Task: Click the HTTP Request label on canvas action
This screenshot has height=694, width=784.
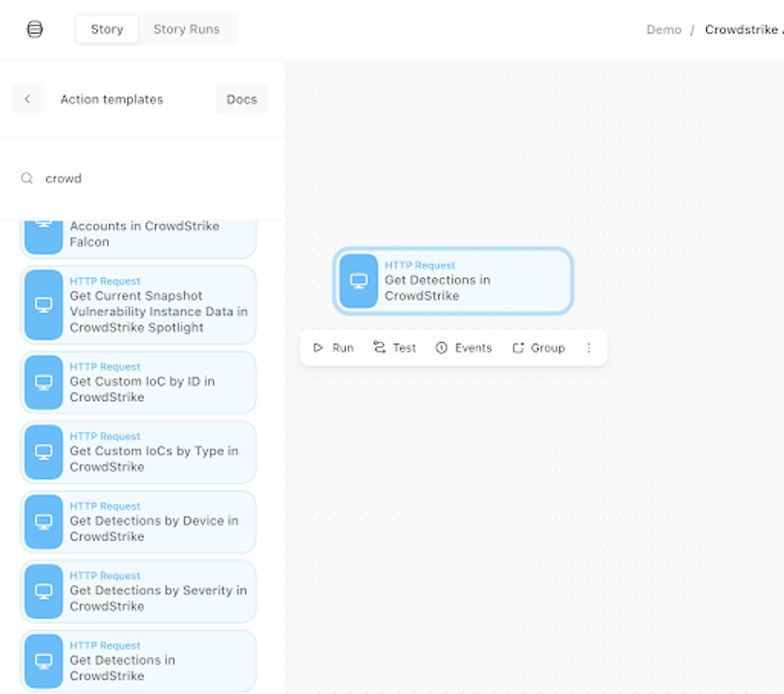Action: [x=419, y=265]
